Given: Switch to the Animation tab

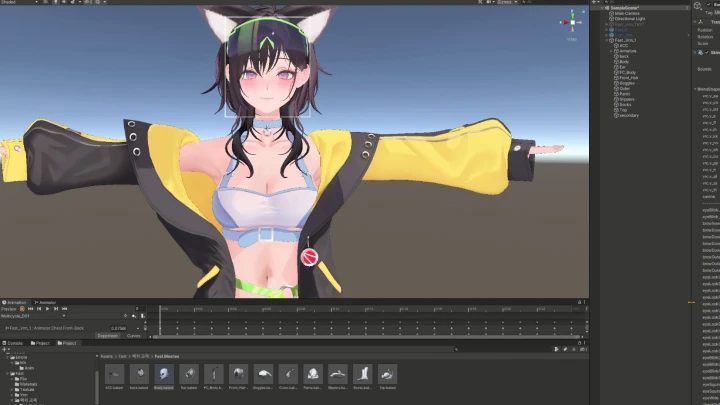Looking at the screenshot, I should click(x=15, y=303).
